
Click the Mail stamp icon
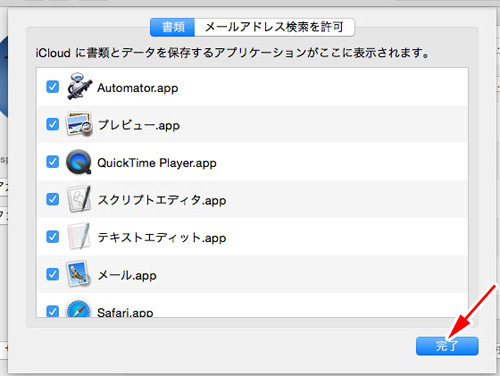pyautogui.click(x=79, y=274)
